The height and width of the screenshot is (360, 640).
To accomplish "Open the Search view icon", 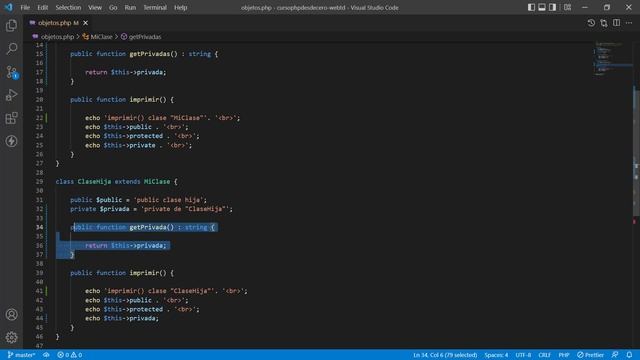I will [x=11, y=49].
